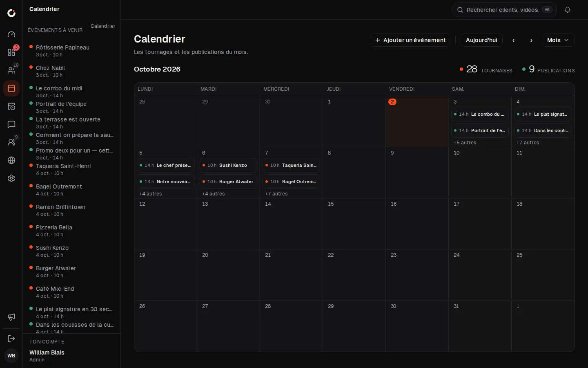The image size is (588, 368).
Task: Expand +7 autres on October 7
Action: [276, 194]
